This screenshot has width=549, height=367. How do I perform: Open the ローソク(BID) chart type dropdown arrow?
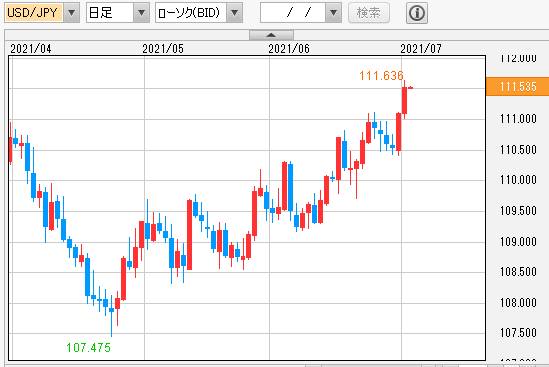(x=235, y=13)
